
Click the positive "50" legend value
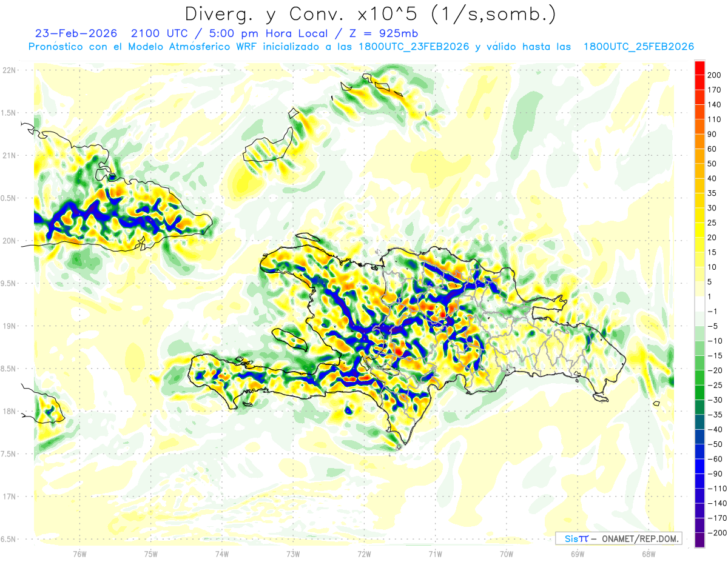pyautogui.click(x=712, y=164)
